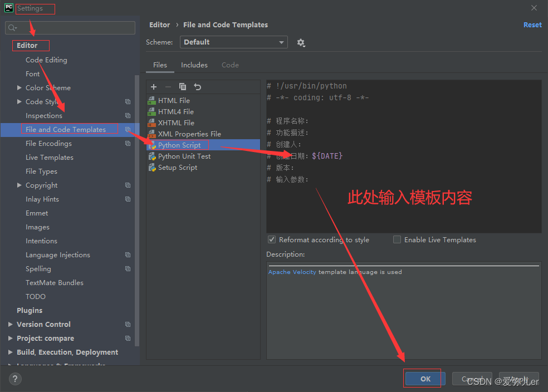
Task: Click the XML Properties File icon
Action: click(151, 134)
